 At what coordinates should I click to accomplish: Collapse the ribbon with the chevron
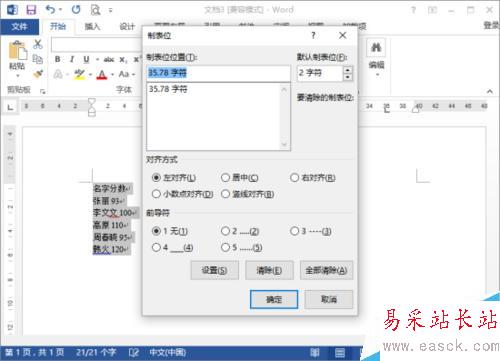pos(490,91)
